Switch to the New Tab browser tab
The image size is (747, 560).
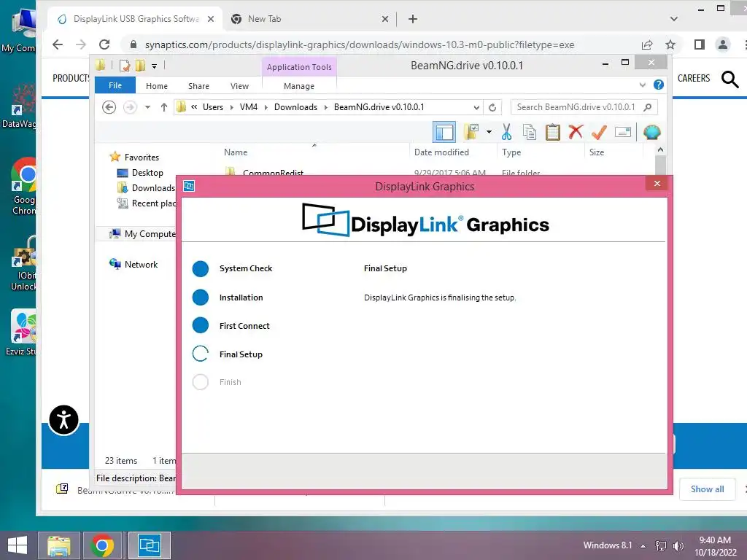pos(309,19)
